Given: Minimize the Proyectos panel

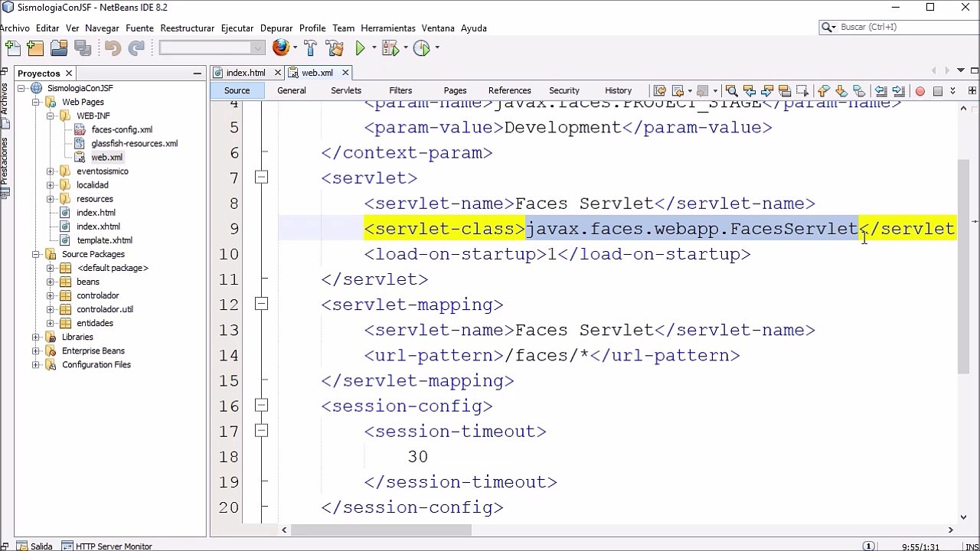Looking at the screenshot, I should coord(198,73).
